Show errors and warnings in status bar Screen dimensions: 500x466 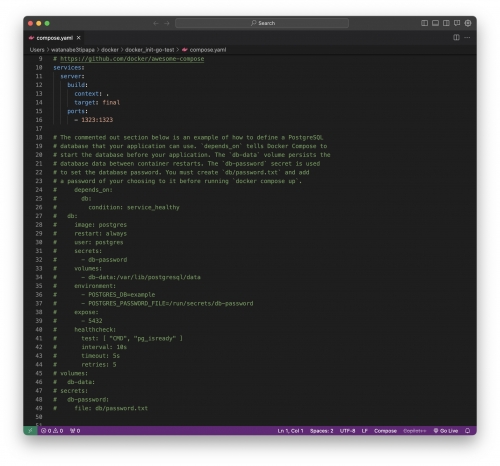52,431
